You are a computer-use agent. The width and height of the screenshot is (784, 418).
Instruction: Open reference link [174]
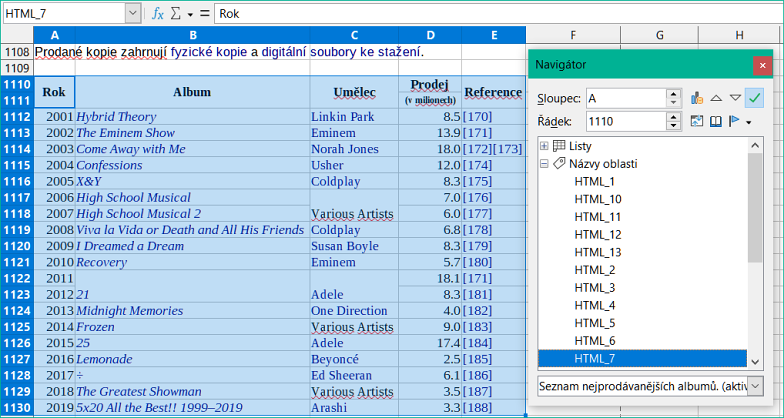pyautogui.click(x=478, y=165)
